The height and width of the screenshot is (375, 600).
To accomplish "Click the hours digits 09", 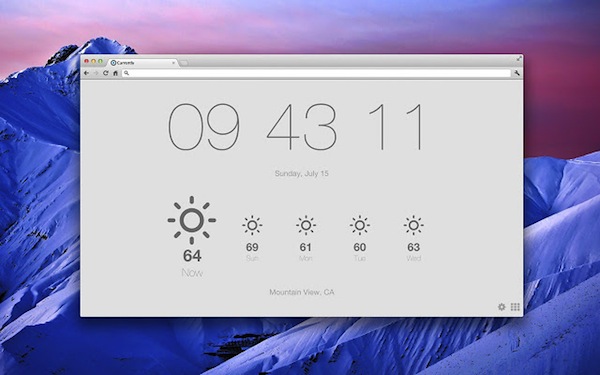I will [204, 127].
